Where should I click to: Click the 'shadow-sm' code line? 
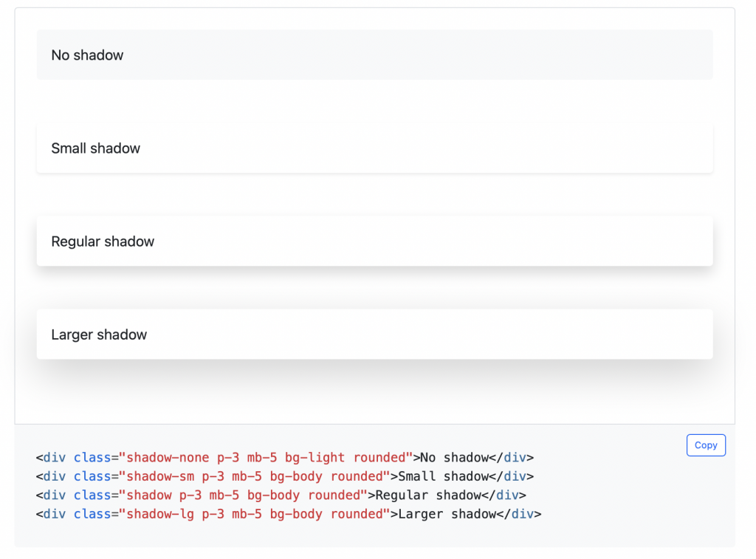point(285,476)
